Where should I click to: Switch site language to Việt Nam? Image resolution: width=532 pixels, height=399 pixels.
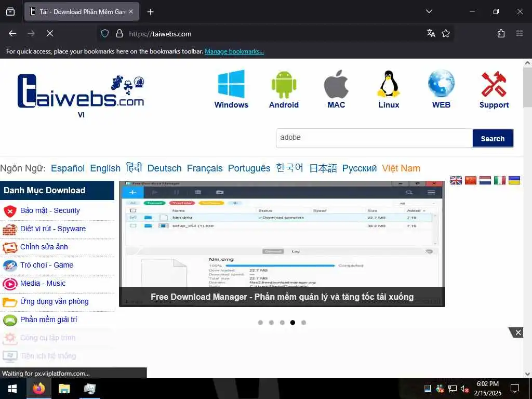401,168
